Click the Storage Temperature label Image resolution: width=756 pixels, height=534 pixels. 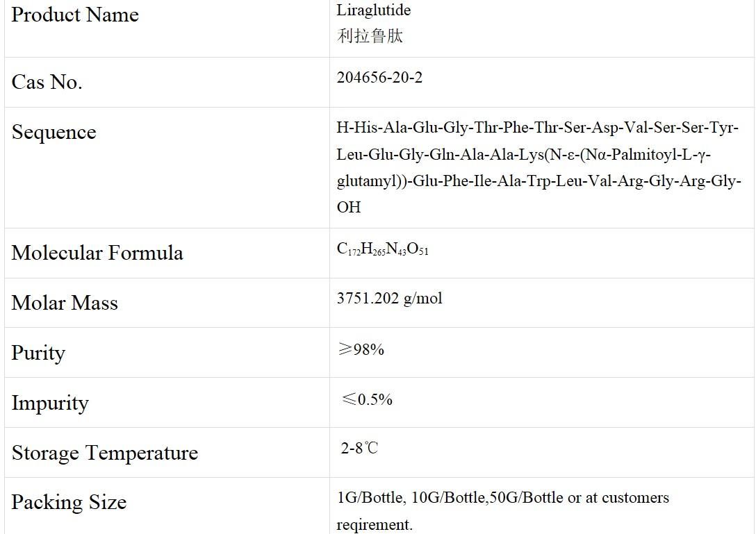click(x=105, y=453)
